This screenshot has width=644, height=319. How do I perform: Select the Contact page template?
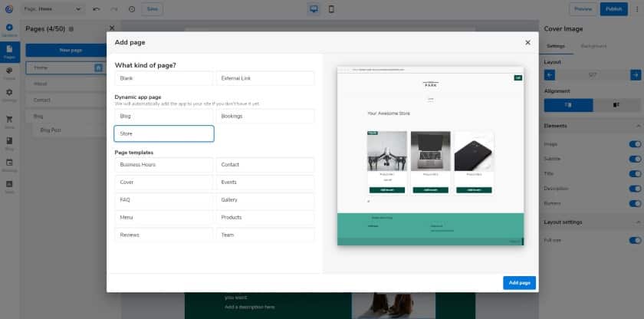(x=265, y=165)
